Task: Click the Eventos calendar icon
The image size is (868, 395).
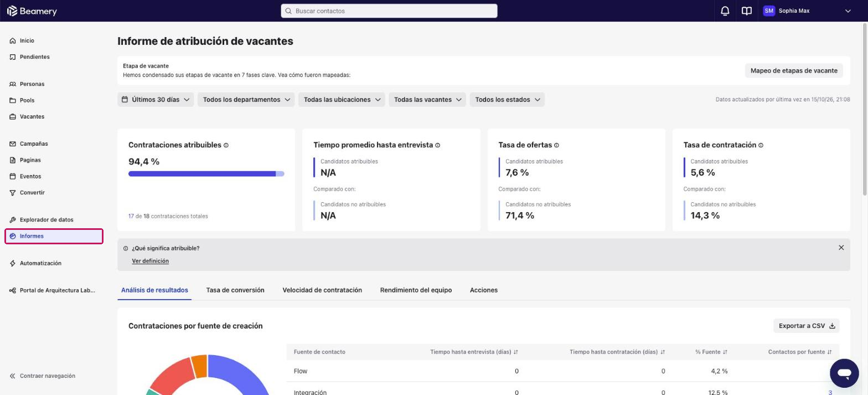Action: (13, 176)
